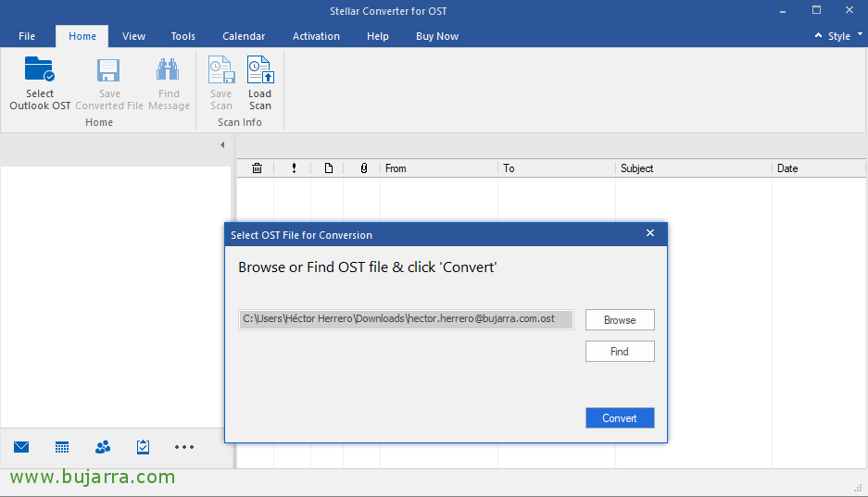Collapse the left folder pane arrow

222,145
